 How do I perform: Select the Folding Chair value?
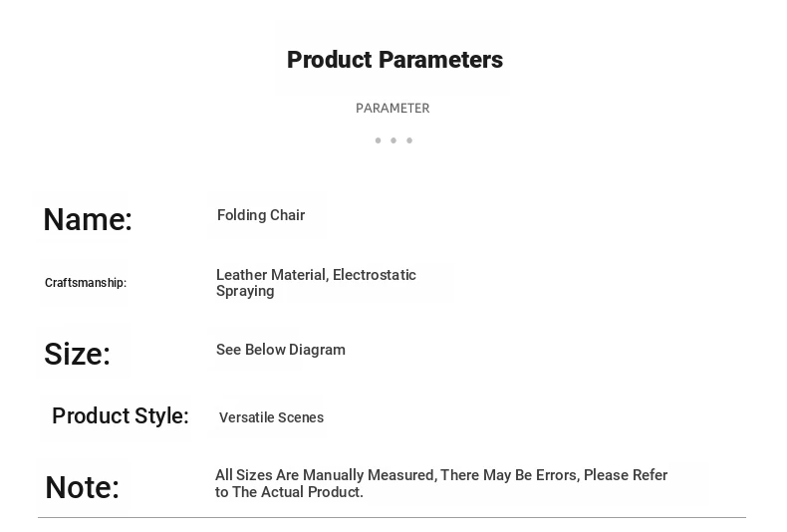[261, 215]
